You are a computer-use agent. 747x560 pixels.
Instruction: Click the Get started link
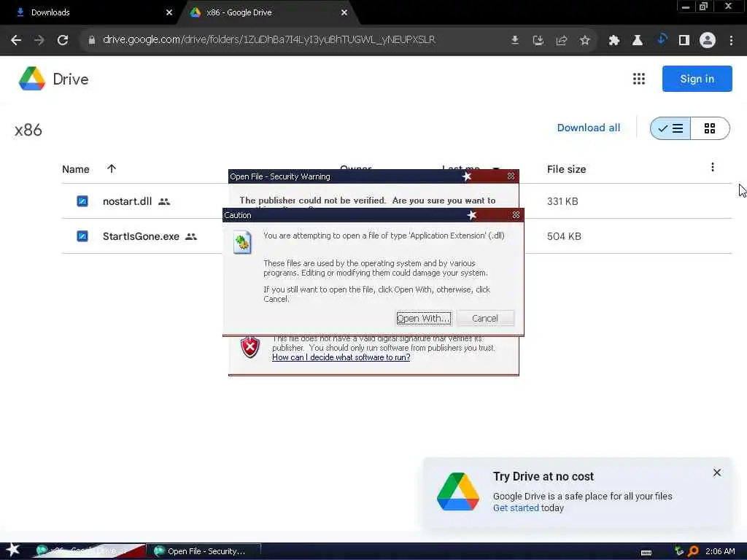(x=516, y=508)
